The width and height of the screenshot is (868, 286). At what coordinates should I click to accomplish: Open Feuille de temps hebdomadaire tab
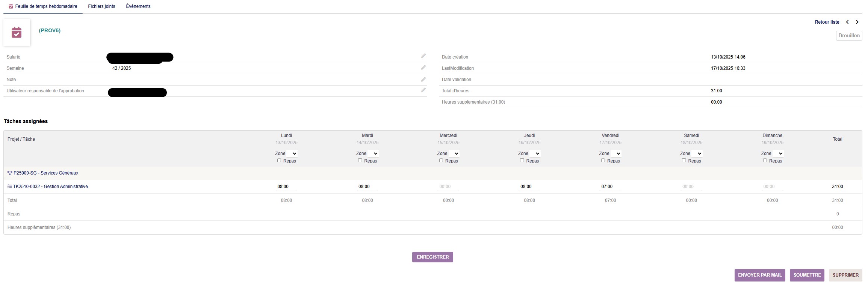43,6
